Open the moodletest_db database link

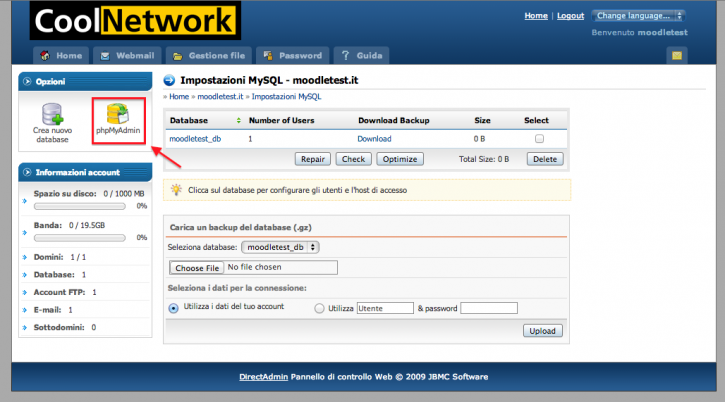[195, 139]
